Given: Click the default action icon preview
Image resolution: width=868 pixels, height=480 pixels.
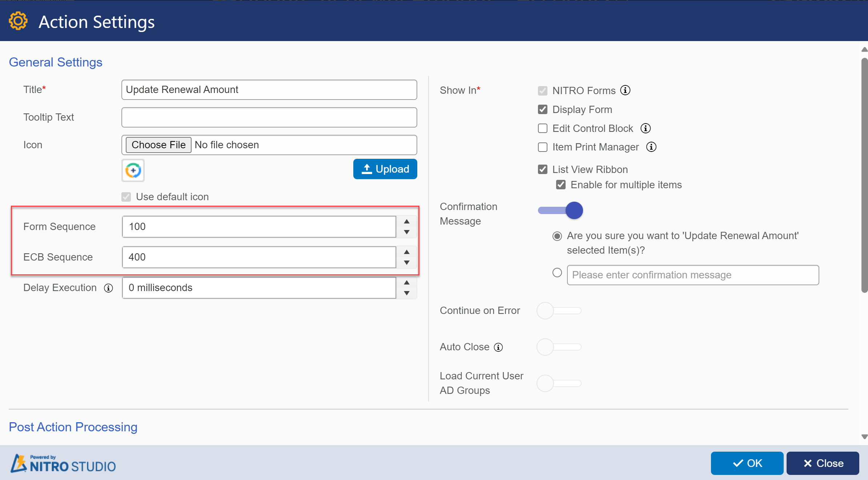Looking at the screenshot, I should coord(133,170).
